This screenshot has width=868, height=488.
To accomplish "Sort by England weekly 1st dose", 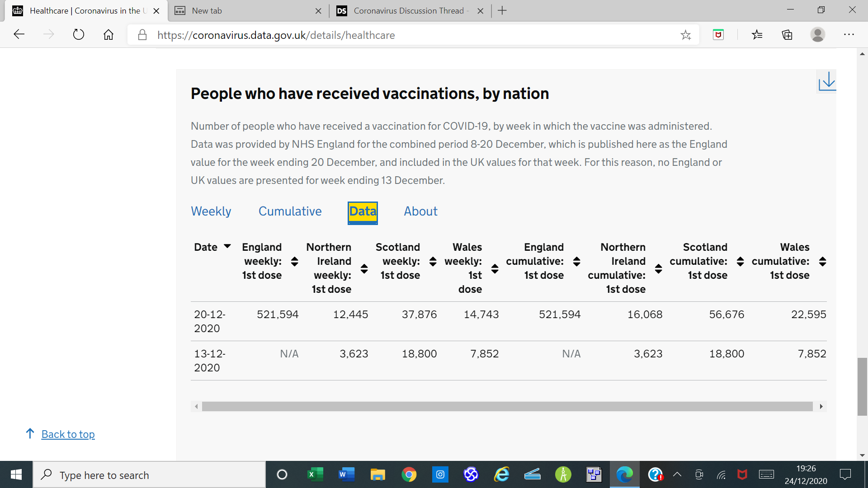I will (x=294, y=261).
